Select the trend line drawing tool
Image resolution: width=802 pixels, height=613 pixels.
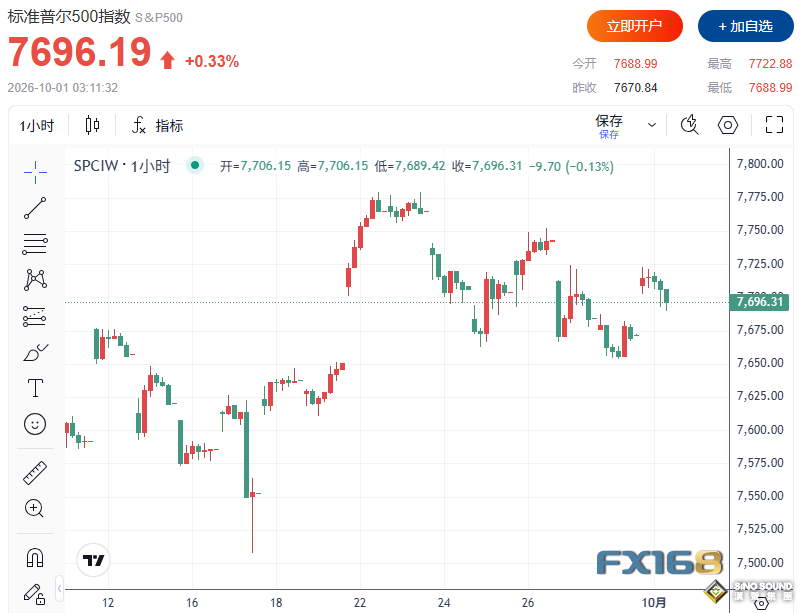pyautogui.click(x=35, y=208)
